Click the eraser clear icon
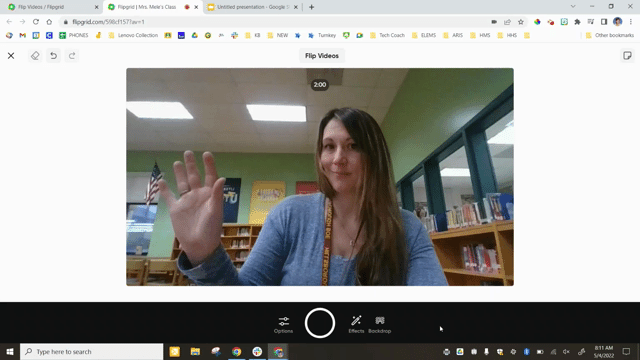Image resolution: width=640 pixels, height=360 pixels. (x=35, y=56)
